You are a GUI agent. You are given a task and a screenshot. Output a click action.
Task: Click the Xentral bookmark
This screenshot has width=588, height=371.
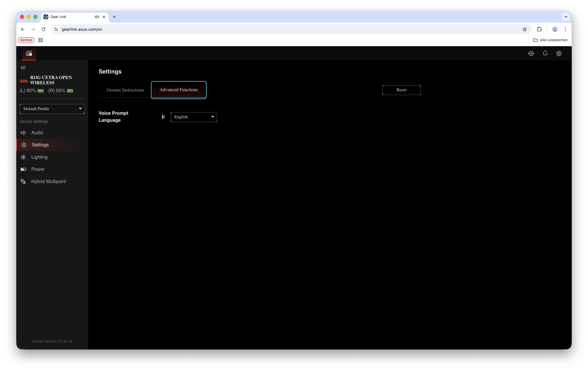(26, 40)
